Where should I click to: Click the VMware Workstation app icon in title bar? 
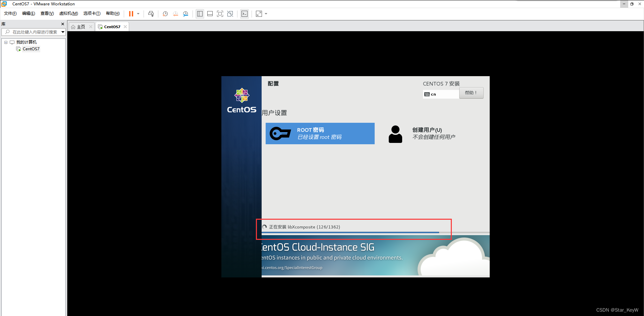click(4, 4)
